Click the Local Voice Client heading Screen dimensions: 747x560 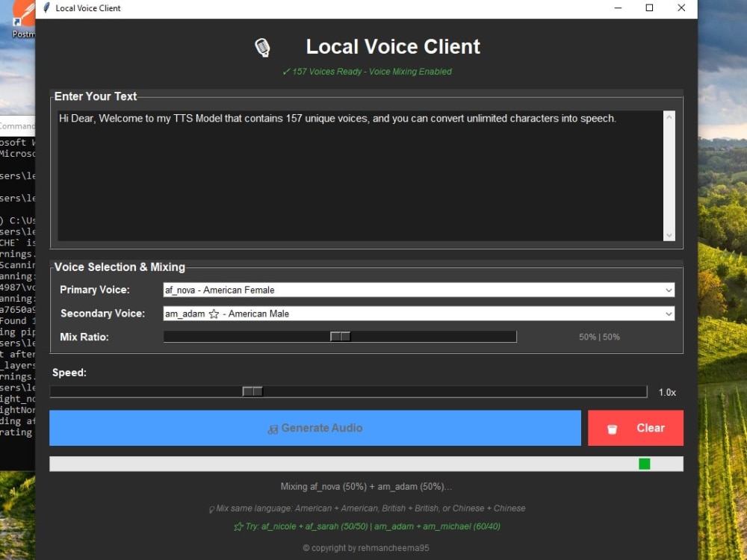click(x=393, y=46)
